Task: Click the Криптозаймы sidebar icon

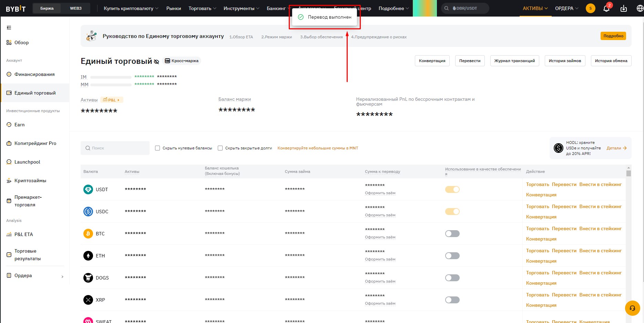Action: [9, 180]
